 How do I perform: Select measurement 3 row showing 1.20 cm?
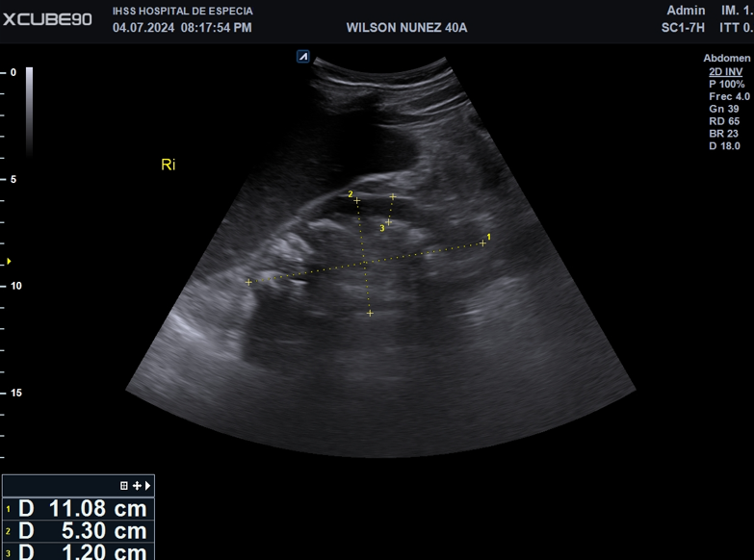coord(77,551)
